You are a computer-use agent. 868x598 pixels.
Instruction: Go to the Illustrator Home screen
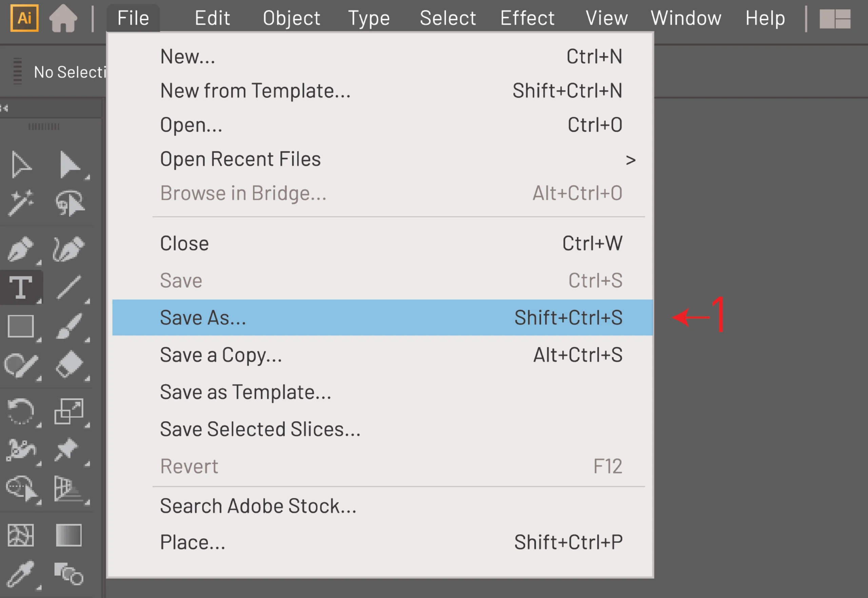click(x=63, y=18)
